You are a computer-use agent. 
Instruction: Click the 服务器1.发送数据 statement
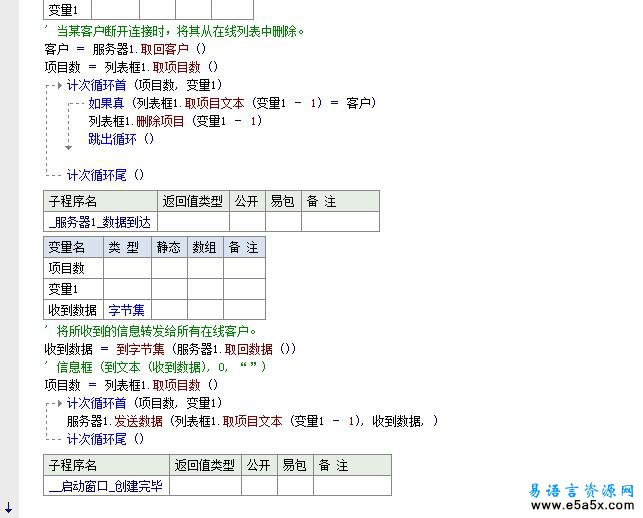(252, 421)
